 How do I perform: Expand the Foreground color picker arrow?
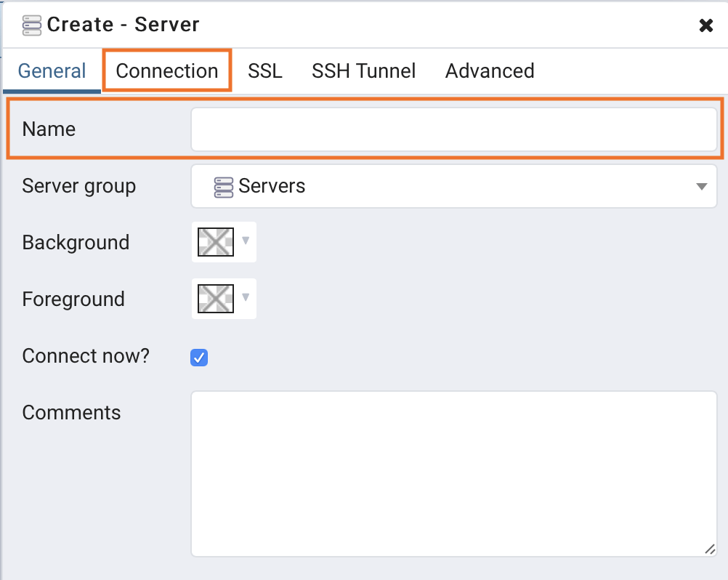(x=246, y=297)
